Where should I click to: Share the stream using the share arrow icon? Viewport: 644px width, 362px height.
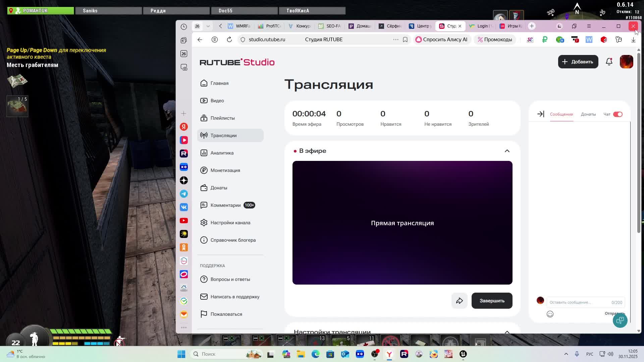click(460, 301)
